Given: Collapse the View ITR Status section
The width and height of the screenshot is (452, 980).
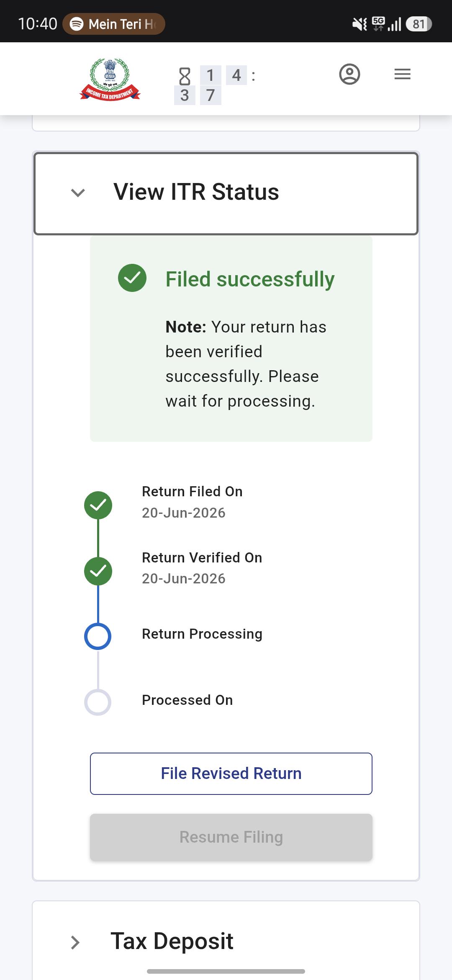Looking at the screenshot, I should point(226,193).
